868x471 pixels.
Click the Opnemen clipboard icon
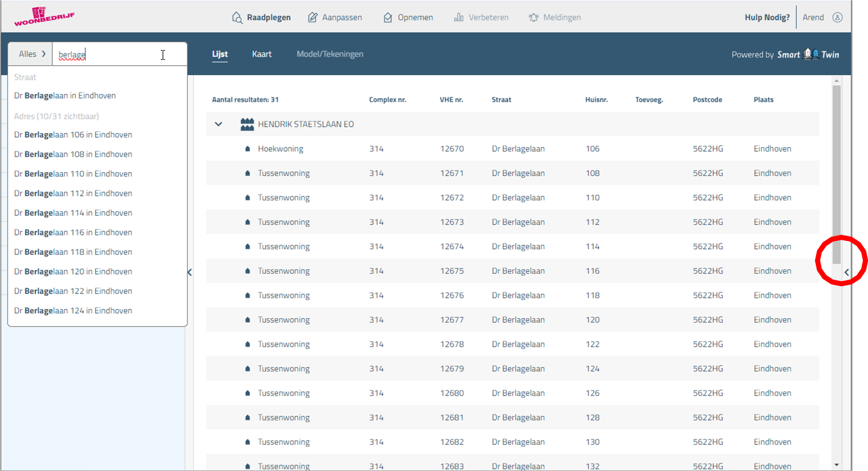tap(388, 18)
